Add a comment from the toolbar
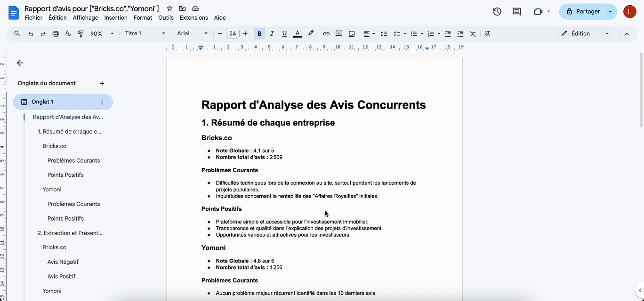Viewport: 644px width, 301px height. (x=339, y=33)
